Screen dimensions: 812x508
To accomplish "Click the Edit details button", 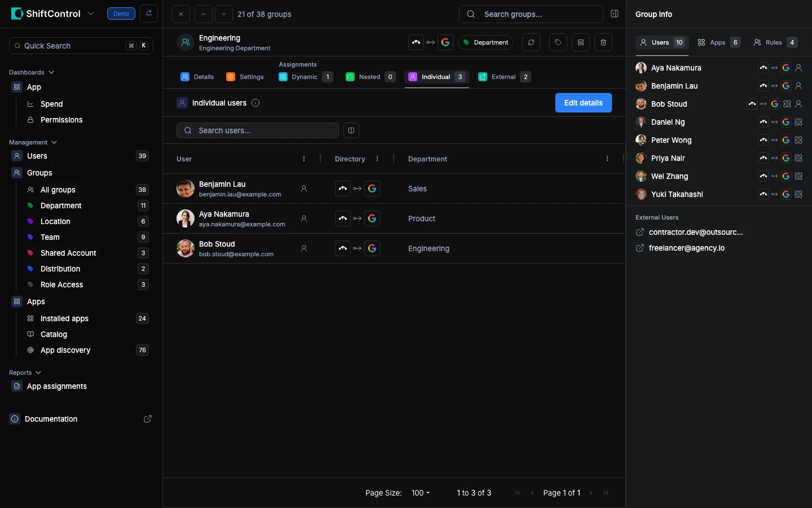I will coord(583,103).
